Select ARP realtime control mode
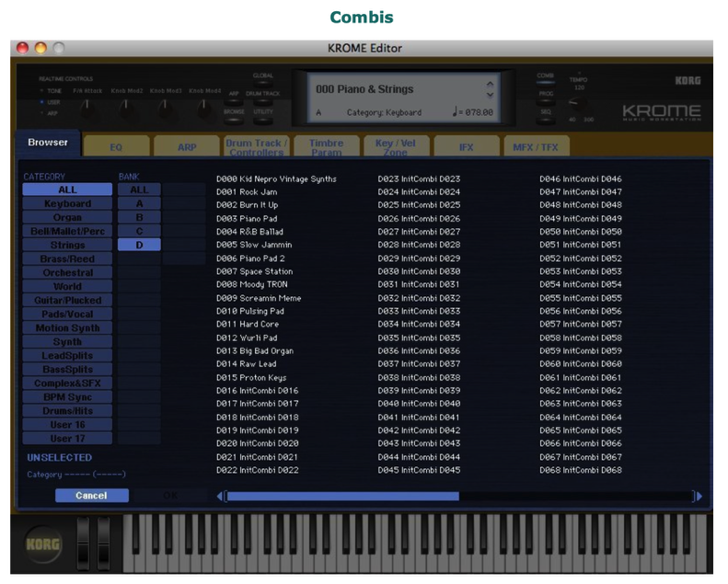This screenshot has width=728, height=584. pyautogui.click(x=52, y=113)
